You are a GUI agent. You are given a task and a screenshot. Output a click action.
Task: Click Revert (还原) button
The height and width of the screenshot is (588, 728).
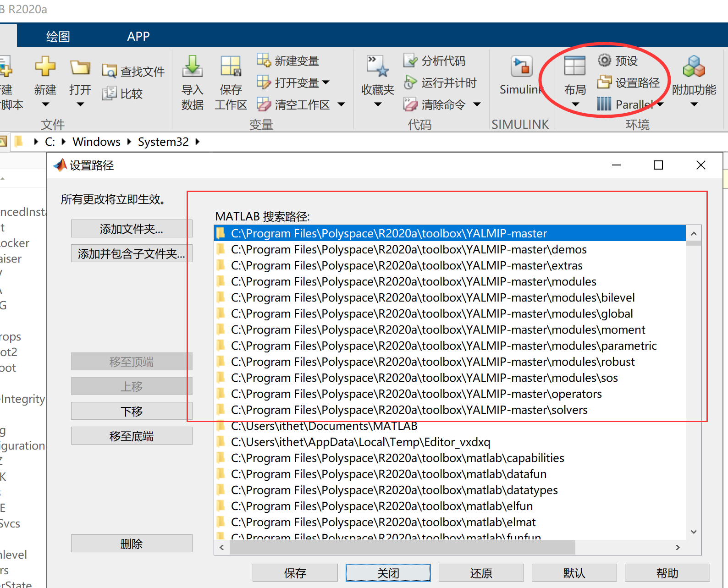[x=481, y=573]
